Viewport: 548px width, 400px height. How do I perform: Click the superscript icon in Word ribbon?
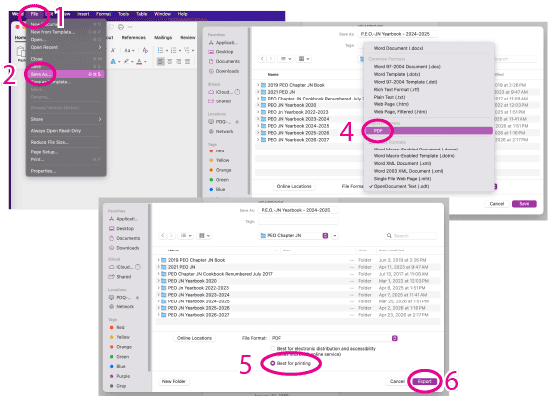pyautogui.click(x=113, y=50)
